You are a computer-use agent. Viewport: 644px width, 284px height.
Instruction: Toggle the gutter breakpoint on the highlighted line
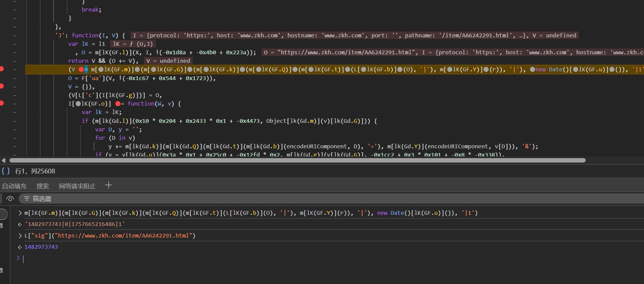[2, 69]
